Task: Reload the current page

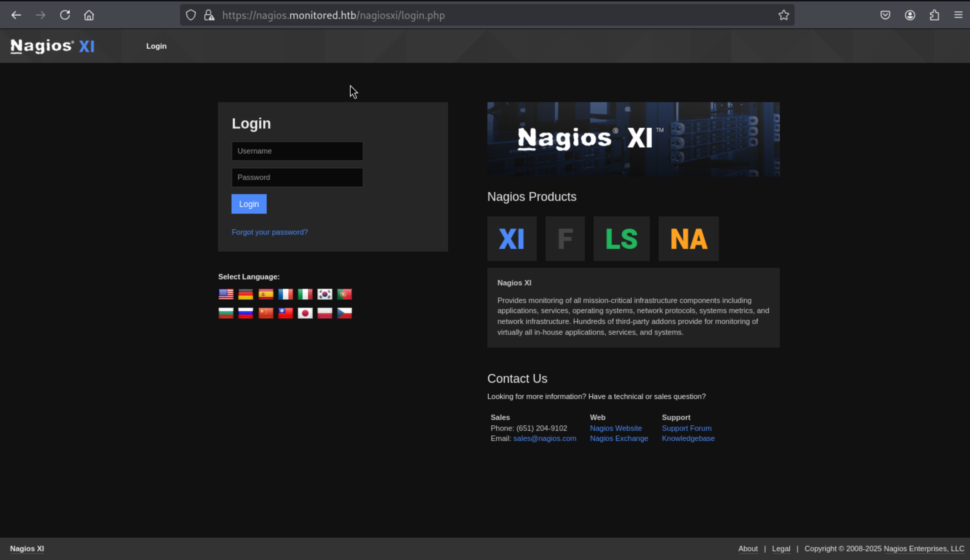Action: click(x=65, y=15)
